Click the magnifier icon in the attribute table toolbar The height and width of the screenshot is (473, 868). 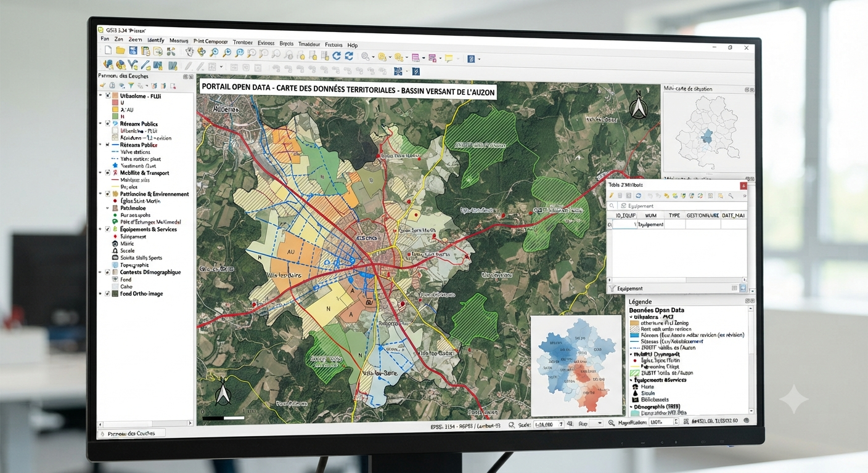[x=731, y=196]
